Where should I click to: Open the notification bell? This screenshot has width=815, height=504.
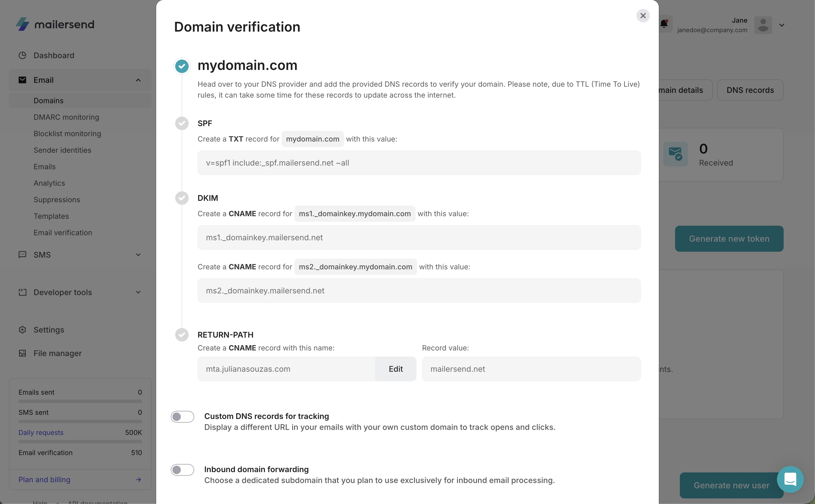coord(664,24)
